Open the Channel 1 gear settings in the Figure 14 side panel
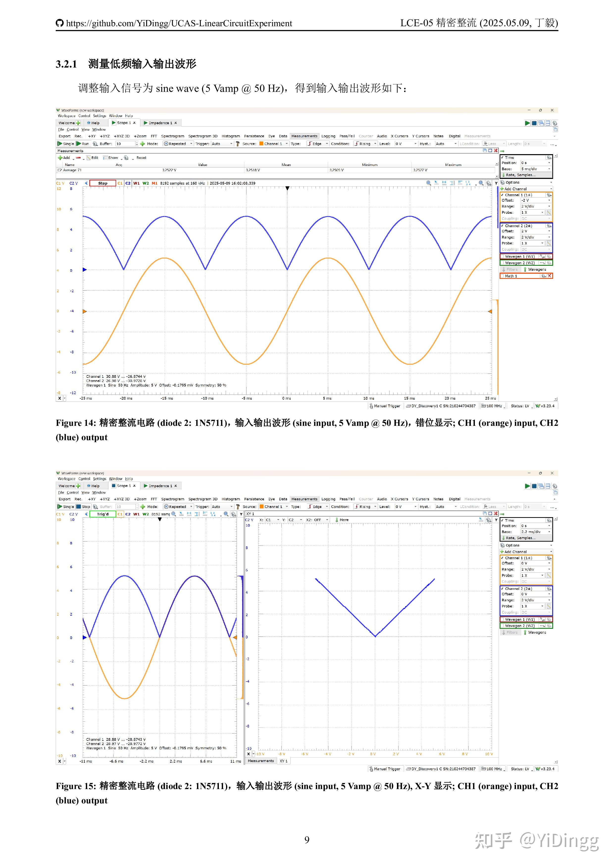Image resolution: width=614 pixels, height=868 pixels. click(549, 195)
